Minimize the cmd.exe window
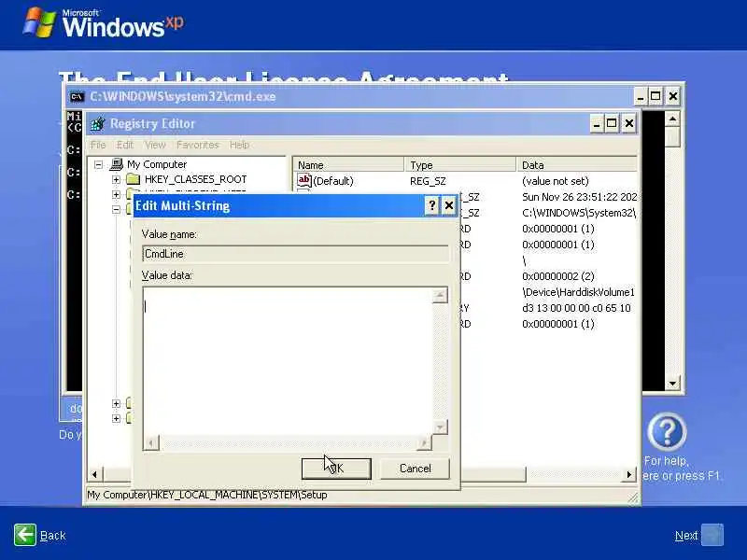 point(641,97)
